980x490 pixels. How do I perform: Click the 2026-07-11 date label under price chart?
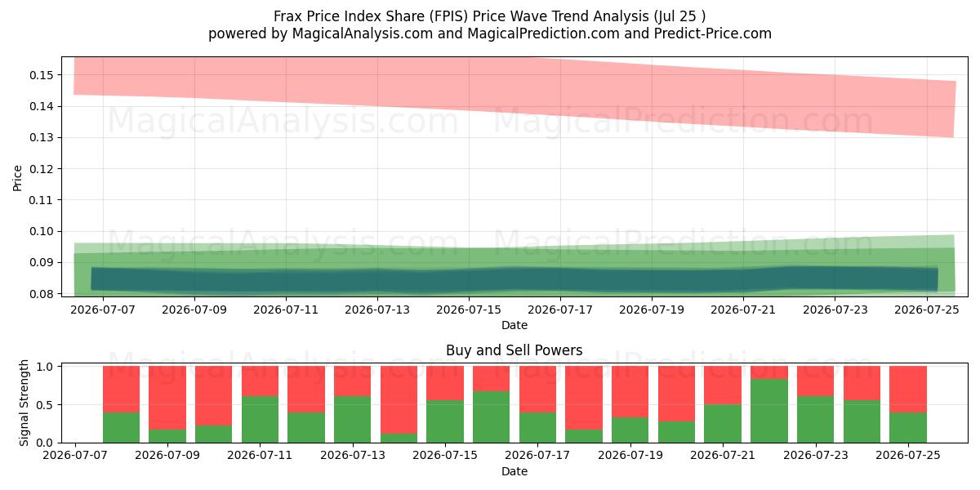[286, 310]
